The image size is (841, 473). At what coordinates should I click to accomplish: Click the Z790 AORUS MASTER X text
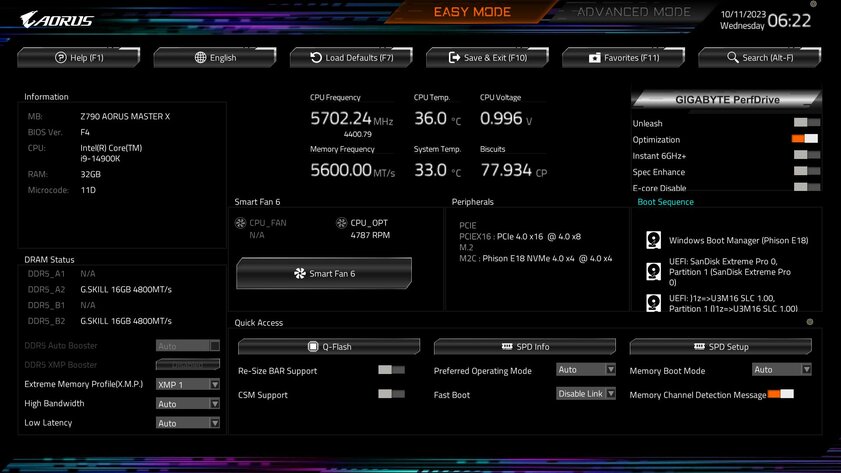coord(125,116)
